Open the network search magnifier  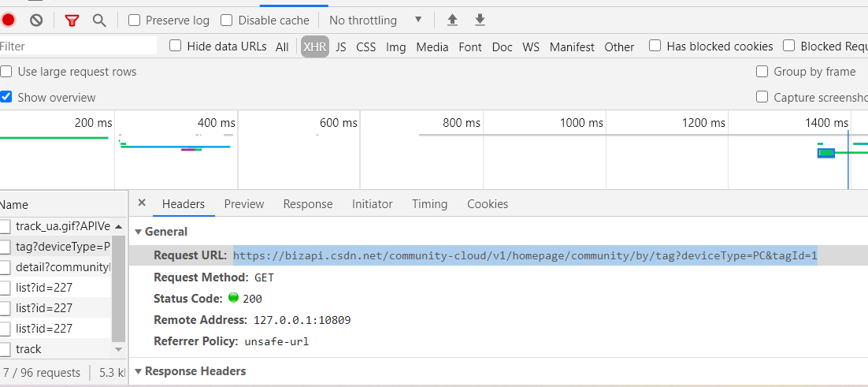click(x=99, y=20)
